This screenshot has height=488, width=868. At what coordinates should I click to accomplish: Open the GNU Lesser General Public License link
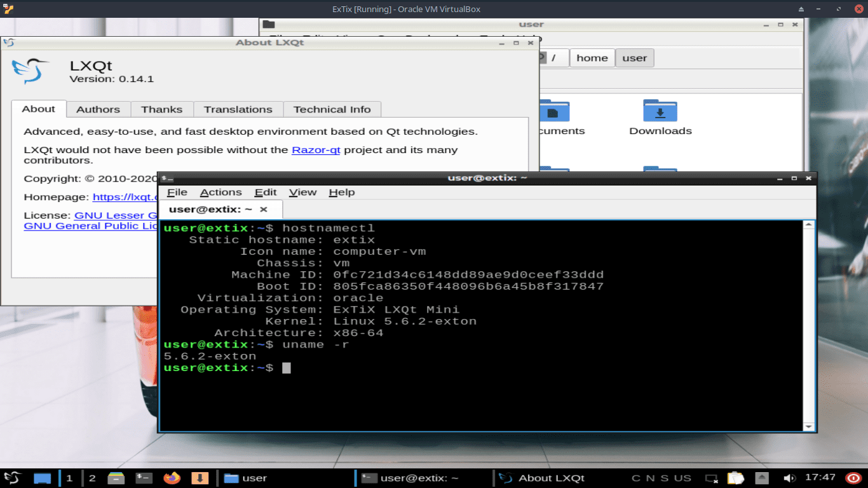[x=116, y=215]
